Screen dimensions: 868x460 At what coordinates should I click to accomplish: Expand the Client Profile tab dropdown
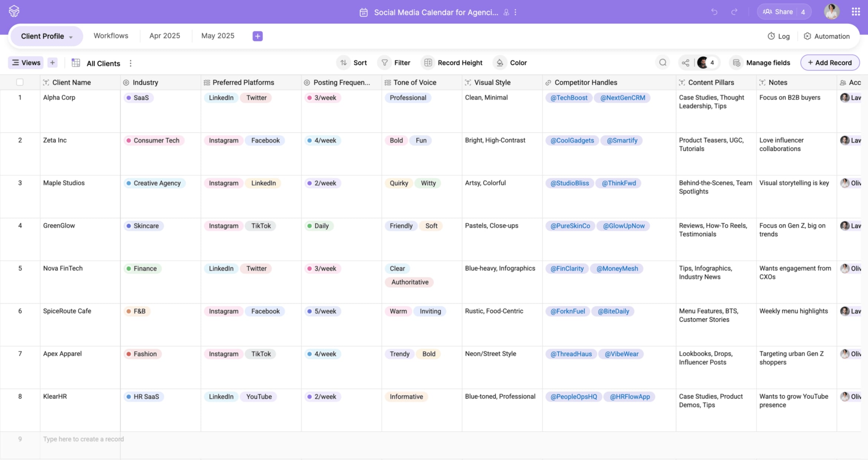[71, 37]
